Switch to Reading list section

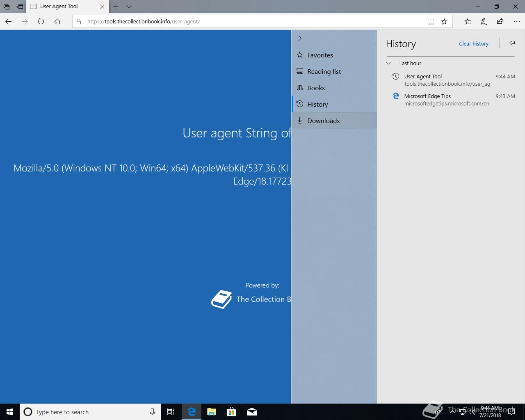[x=334, y=71]
